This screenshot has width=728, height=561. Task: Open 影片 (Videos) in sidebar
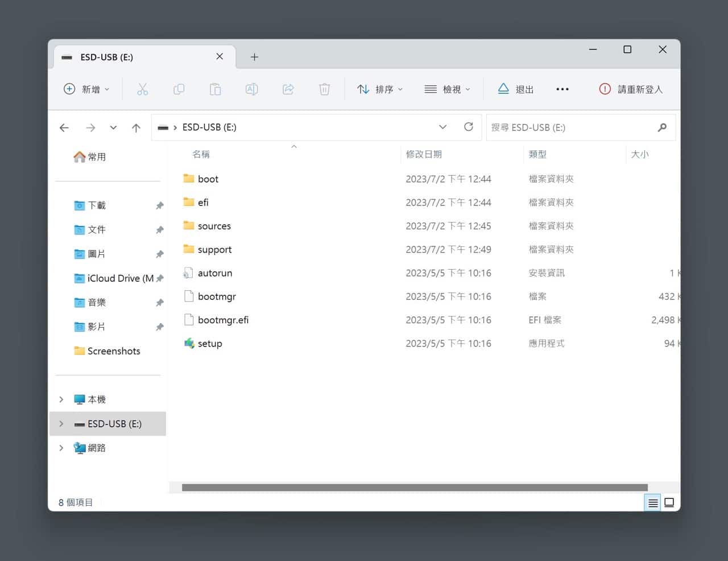coord(90,327)
